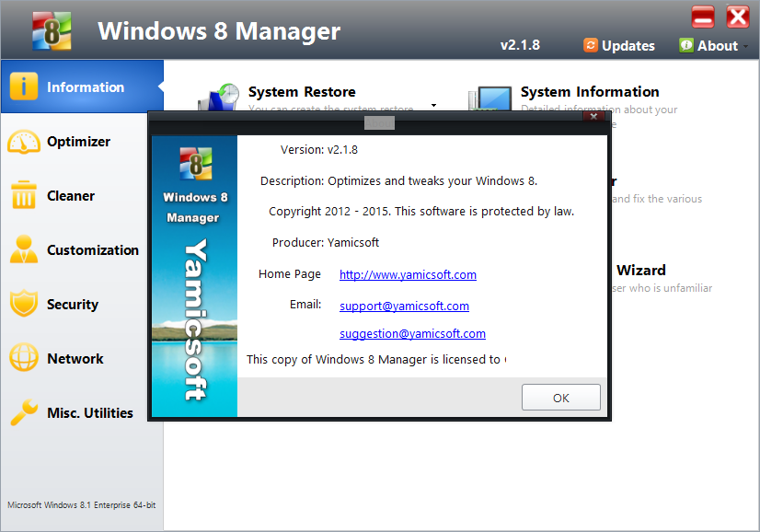The height and width of the screenshot is (532, 760).
Task: Switch to the Cleaner section
Action: tap(71, 196)
